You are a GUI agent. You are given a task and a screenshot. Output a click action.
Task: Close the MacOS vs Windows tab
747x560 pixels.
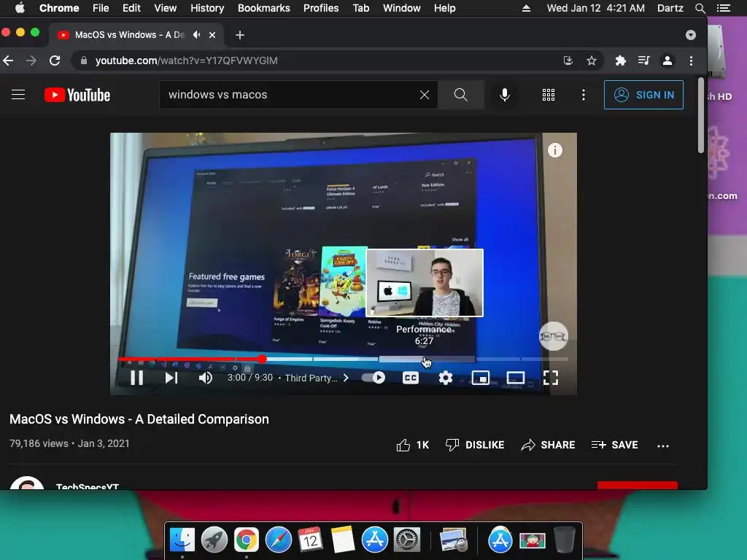pos(212,35)
